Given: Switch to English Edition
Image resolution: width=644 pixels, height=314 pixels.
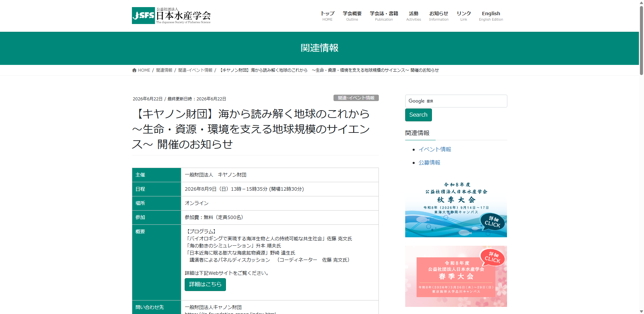Looking at the screenshot, I should point(491,16).
